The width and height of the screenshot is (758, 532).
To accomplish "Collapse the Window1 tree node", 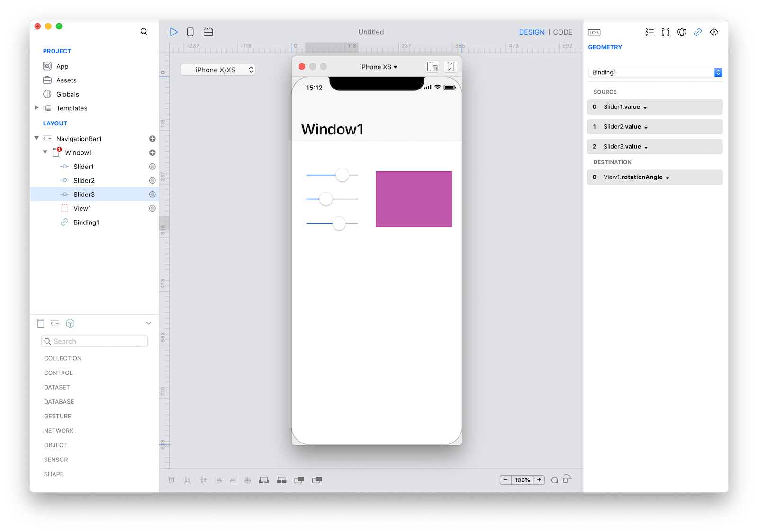I will (45, 152).
